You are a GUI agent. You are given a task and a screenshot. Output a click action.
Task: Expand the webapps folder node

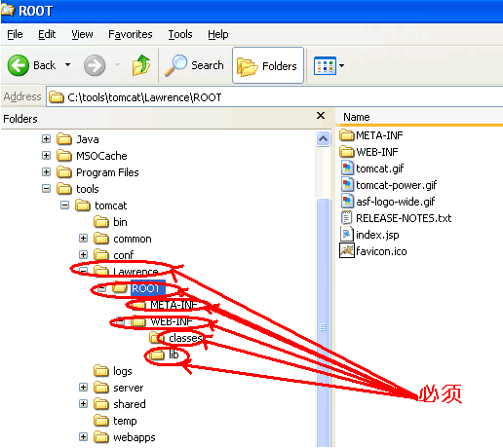[83, 437]
